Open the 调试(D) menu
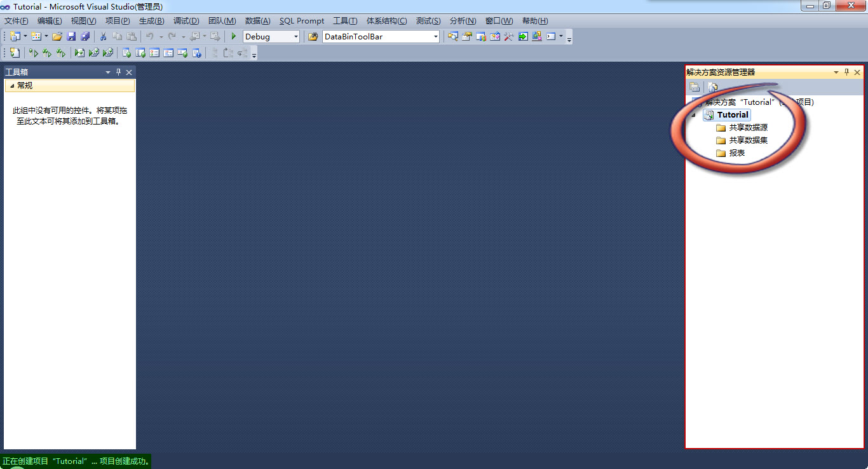 pos(186,21)
